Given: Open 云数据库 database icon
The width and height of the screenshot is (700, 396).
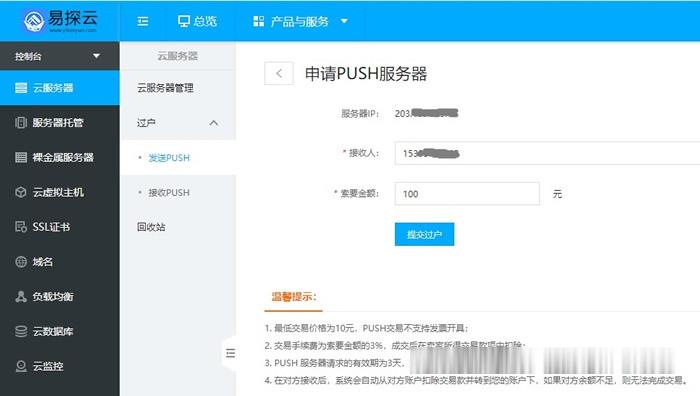Looking at the screenshot, I should [21, 331].
